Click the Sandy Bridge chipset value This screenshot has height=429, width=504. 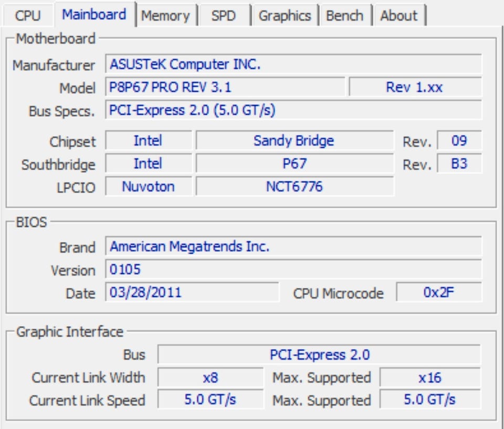point(295,141)
